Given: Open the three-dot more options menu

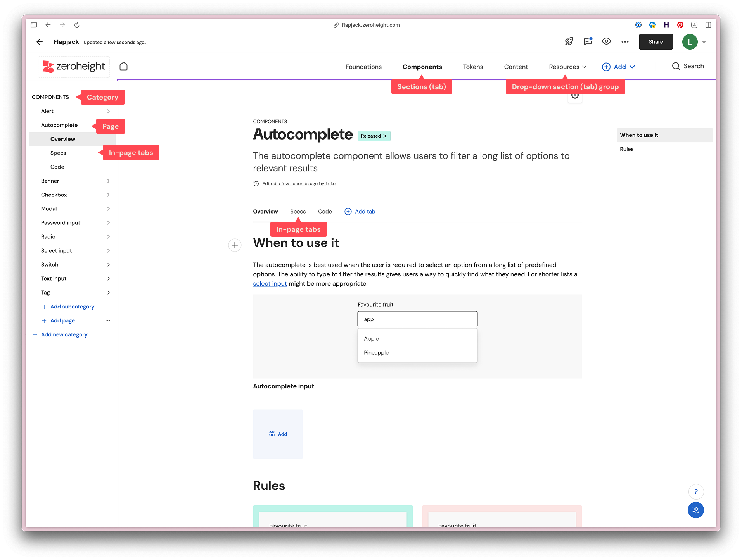Looking at the screenshot, I should [x=625, y=42].
